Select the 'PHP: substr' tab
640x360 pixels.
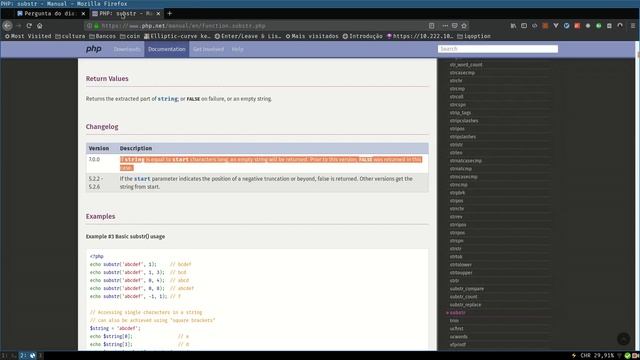click(126, 13)
